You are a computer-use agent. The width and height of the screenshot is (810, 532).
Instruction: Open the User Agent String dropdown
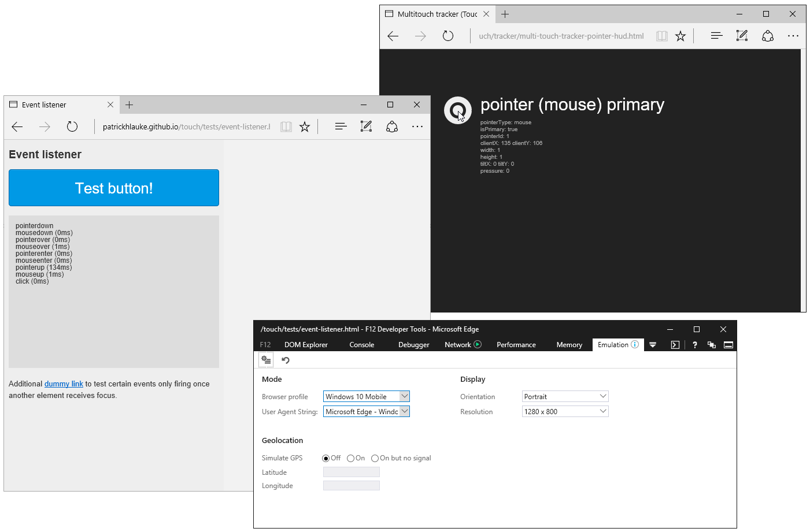404,411
